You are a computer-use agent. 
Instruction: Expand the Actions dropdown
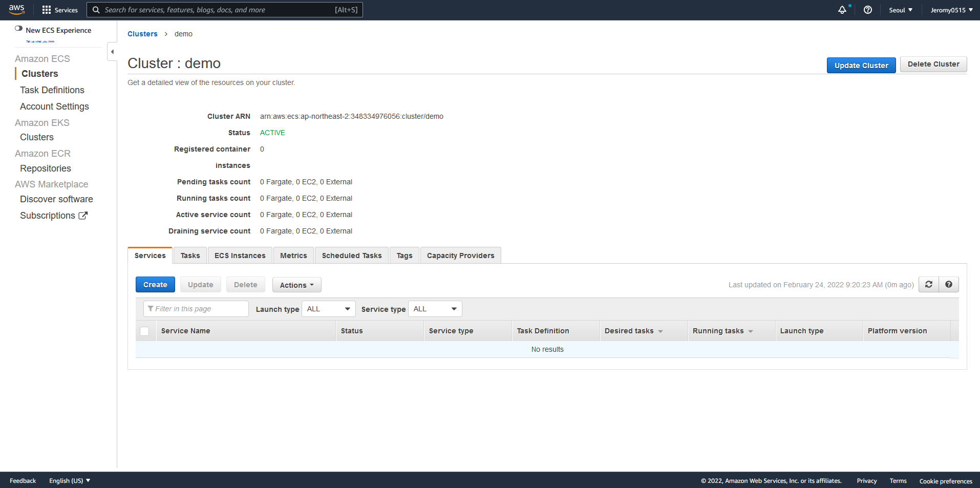[x=297, y=285]
